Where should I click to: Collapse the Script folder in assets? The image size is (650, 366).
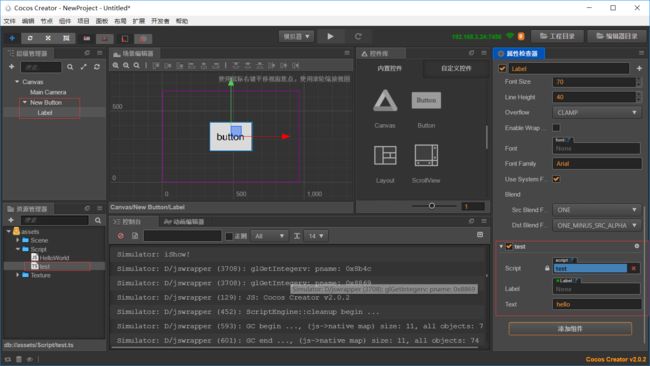(17, 249)
